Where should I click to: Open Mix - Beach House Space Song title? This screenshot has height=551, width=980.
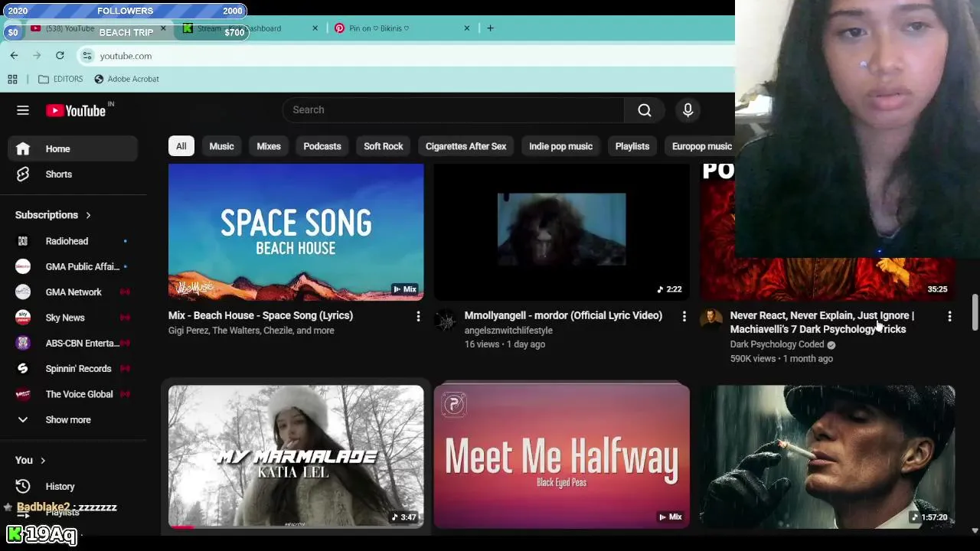260,315
